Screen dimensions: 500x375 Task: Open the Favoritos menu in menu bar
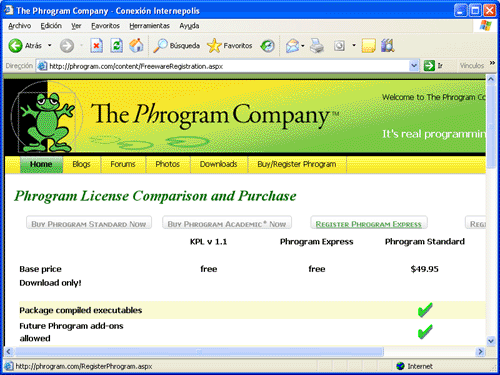pos(105,26)
